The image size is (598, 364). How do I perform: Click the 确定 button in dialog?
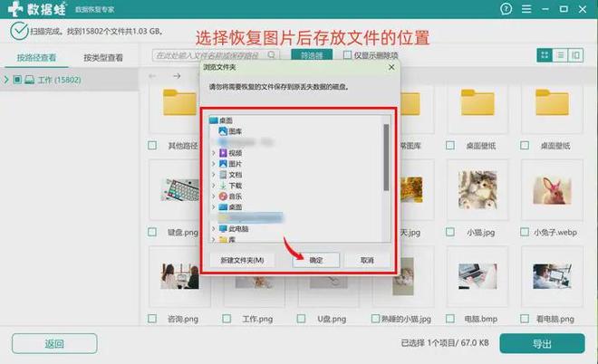click(316, 261)
